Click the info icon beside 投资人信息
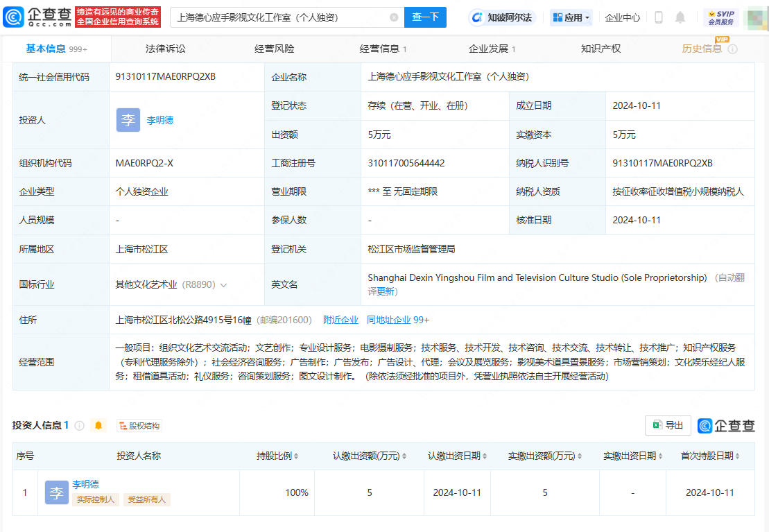The width and height of the screenshot is (769, 532). point(79,426)
